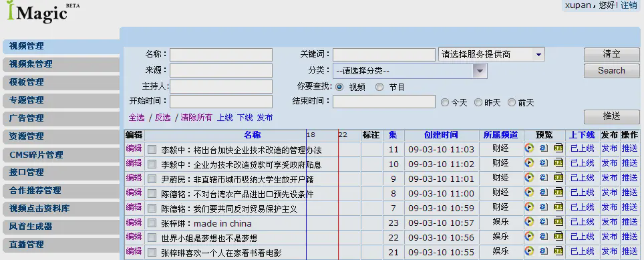Tick checkbox for 尹蔚民 row
Screen dimensions: 644x260
152,179
